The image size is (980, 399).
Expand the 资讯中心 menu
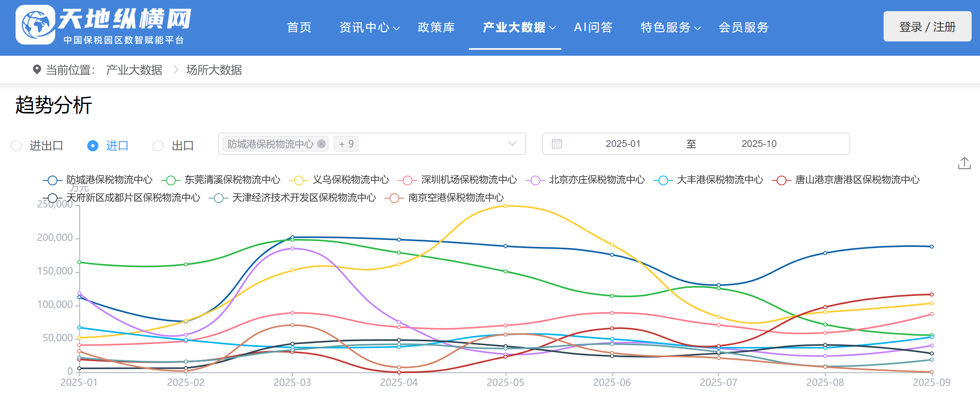[x=369, y=27]
